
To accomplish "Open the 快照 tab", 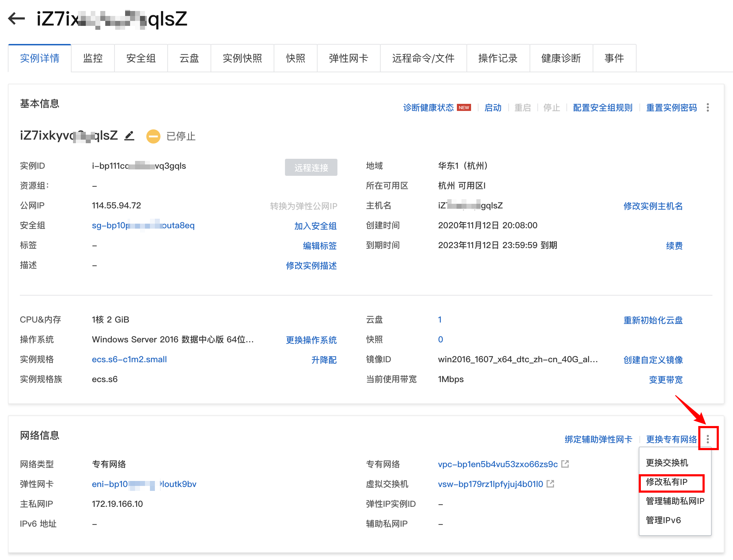I will pos(296,58).
